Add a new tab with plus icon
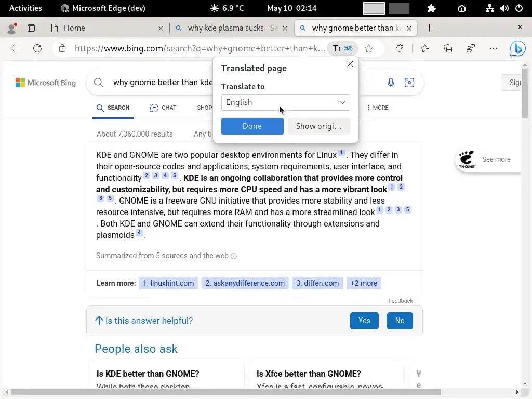This screenshot has width=532, height=399. pyautogui.click(x=429, y=28)
